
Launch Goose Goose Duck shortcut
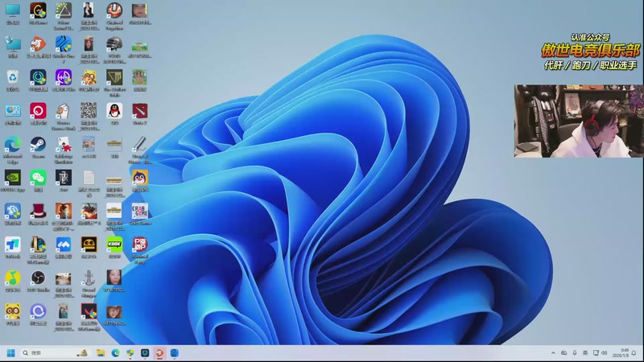click(64, 111)
